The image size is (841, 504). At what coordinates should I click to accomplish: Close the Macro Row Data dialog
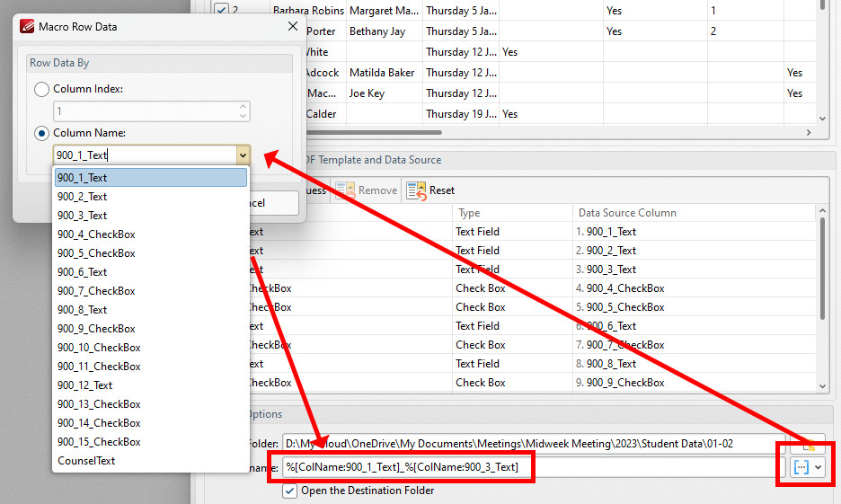(292, 26)
